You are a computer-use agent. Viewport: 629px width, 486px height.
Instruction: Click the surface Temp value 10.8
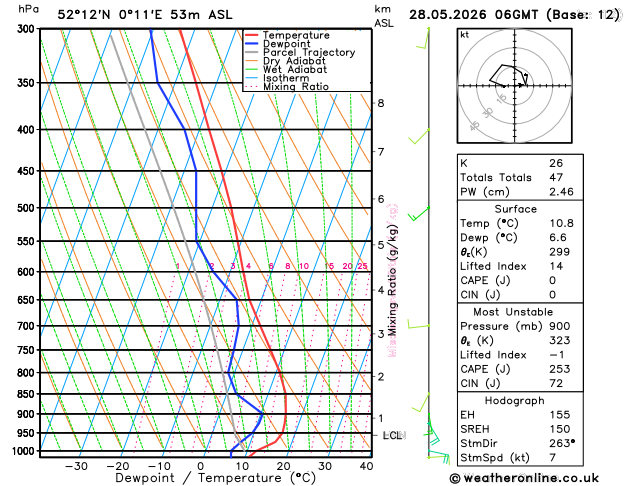(561, 223)
